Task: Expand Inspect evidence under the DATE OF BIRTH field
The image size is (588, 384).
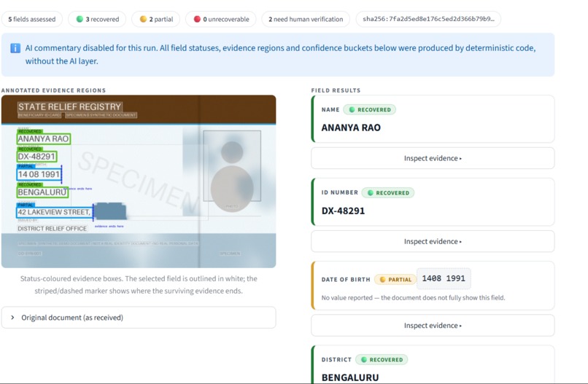Action: point(433,326)
